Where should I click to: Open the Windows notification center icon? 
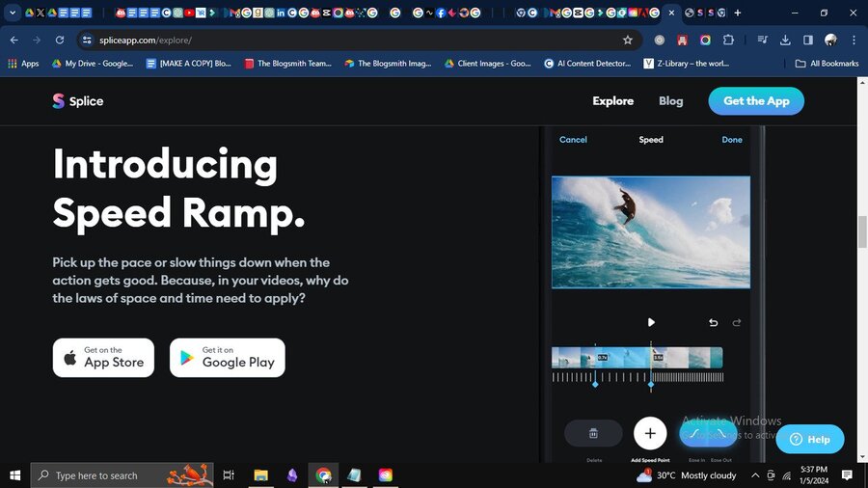(847, 475)
